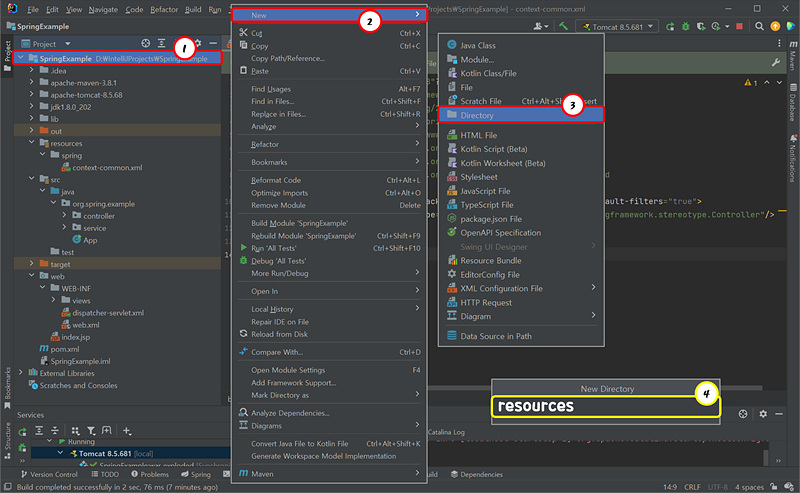Choose Reformat Code in context menu

329,180
